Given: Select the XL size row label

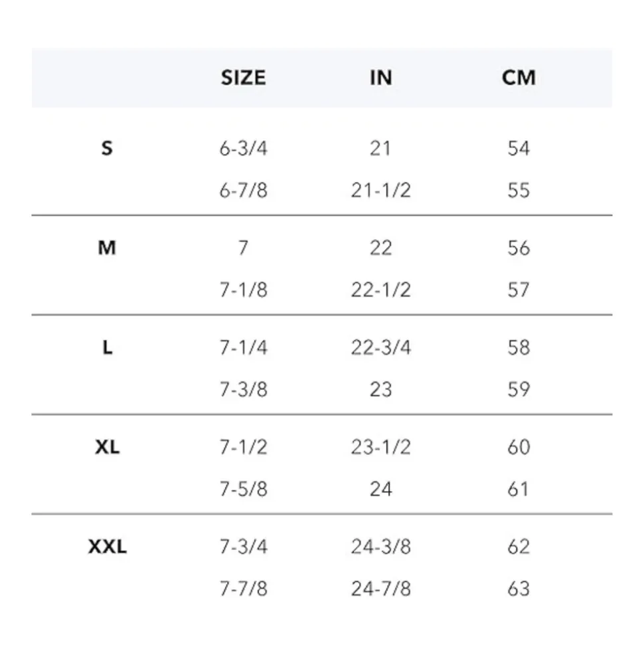Looking at the screenshot, I should pyautogui.click(x=108, y=447).
